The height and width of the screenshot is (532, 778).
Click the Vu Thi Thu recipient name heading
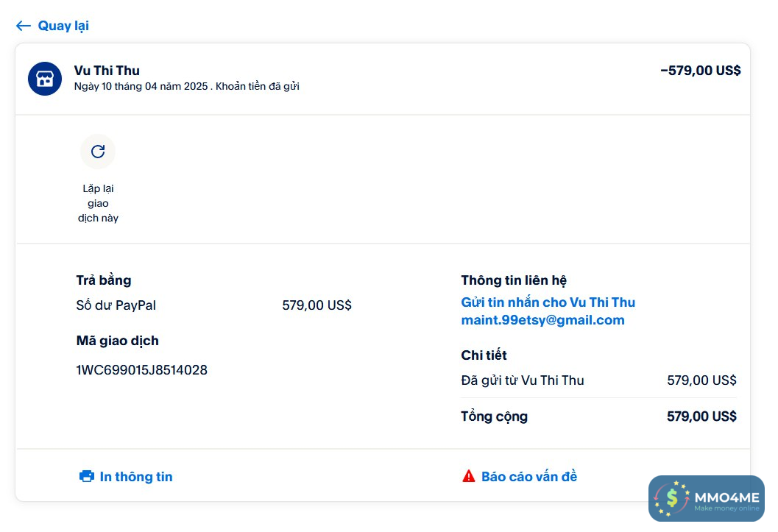107,71
